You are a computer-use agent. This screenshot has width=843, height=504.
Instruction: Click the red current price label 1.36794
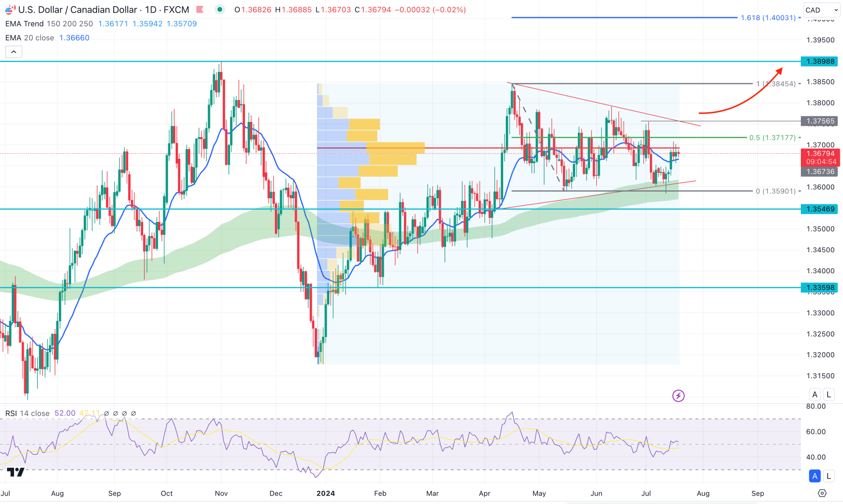(820, 154)
